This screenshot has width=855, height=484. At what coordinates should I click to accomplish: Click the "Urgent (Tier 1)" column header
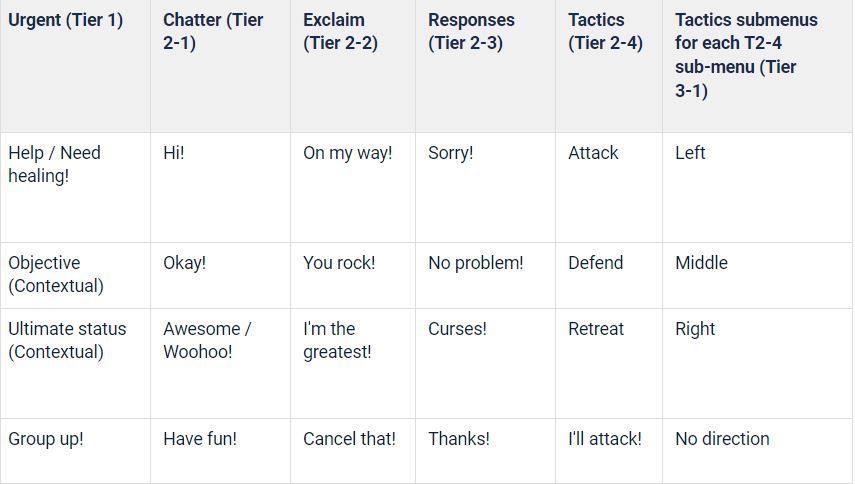(x=65, y=20)
